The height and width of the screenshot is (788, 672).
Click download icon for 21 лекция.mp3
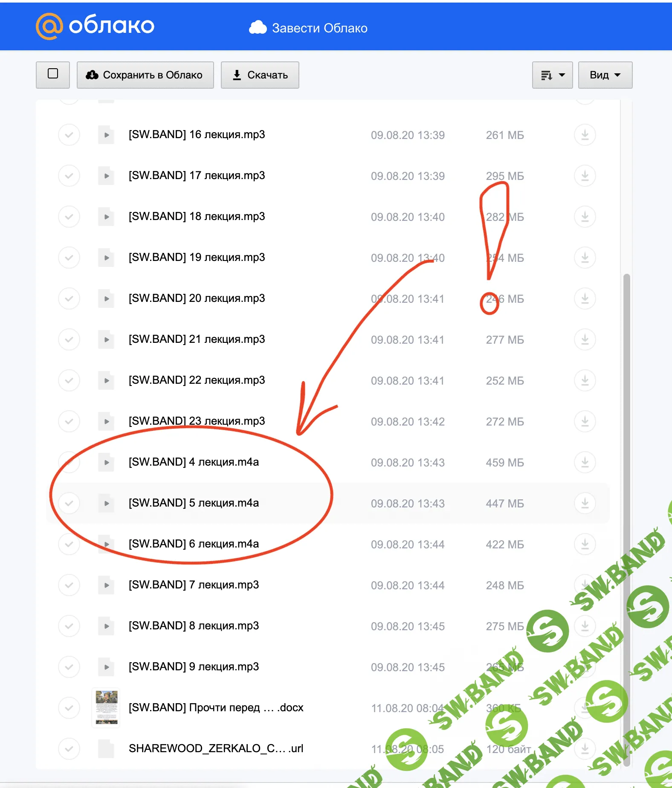[585, 340]
